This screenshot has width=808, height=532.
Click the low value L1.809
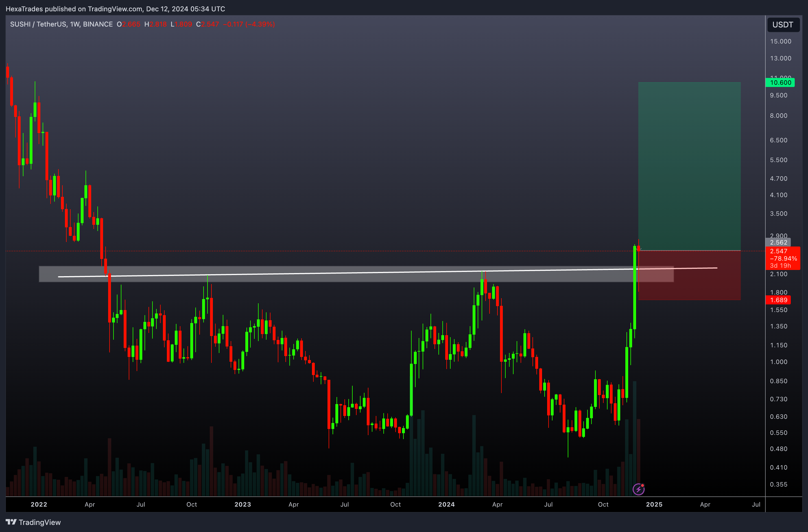[x=181, y=24]
